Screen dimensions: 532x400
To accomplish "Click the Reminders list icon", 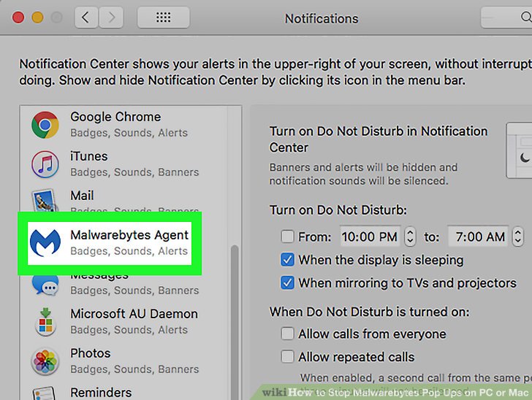I will pyautogui.click(x=44, y=393).
